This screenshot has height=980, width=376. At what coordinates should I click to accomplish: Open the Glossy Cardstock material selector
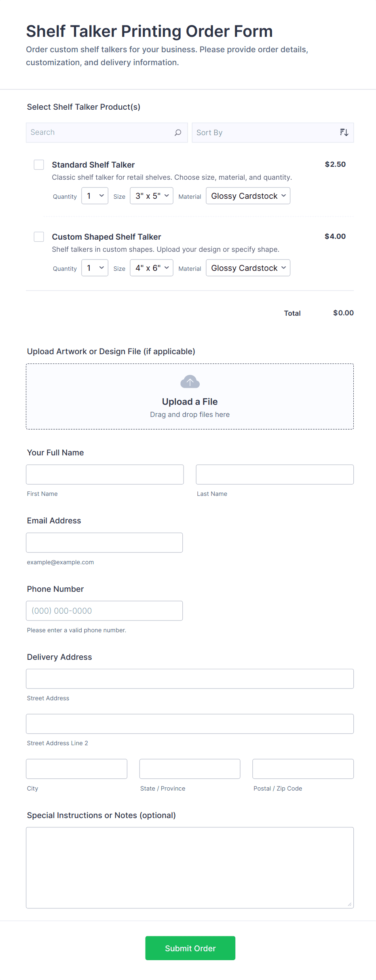pyautogui.click(x=247, y=196)
